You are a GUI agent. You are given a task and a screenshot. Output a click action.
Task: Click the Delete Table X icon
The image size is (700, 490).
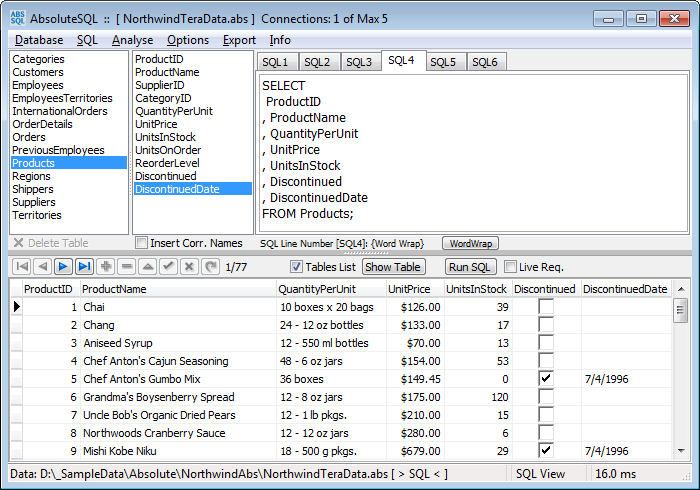[x=18, y=243]
